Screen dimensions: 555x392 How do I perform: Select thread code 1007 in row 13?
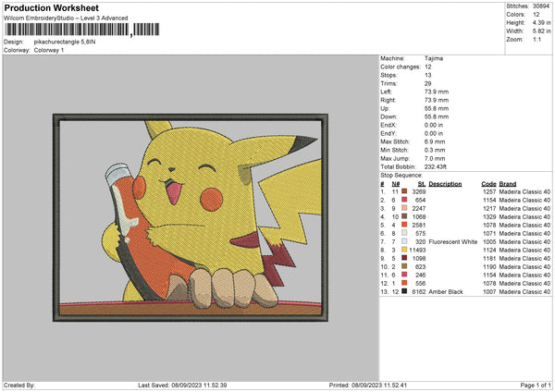(x=489, y=291)
